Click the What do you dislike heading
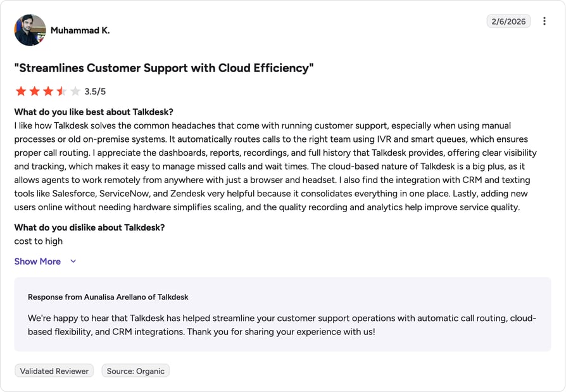The image size is (566, 392). tap(89, 227)
